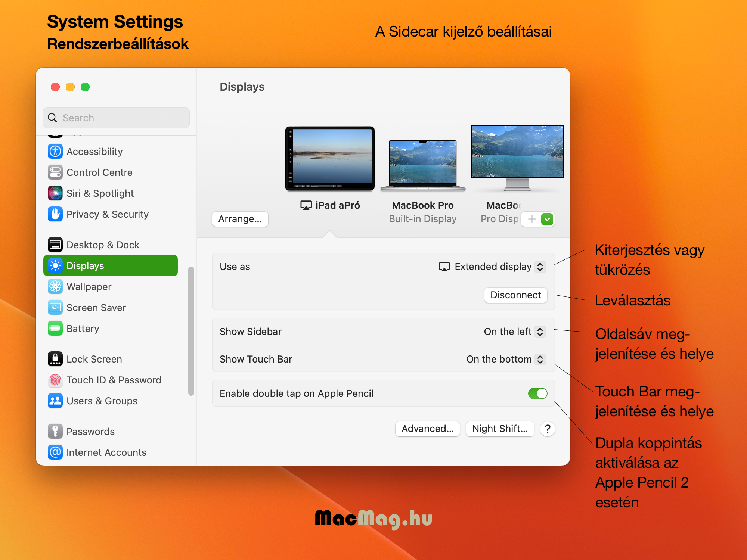Image resolution: width=747 pixels, height=560 pixels.
Task: Open the Control Centre icon in the sidebar
Action: 55,172
